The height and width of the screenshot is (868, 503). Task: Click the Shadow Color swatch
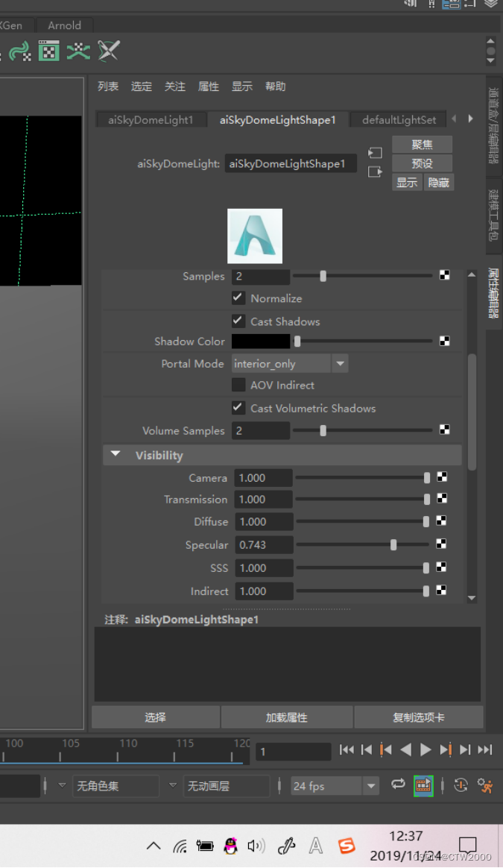coord(261,341)
